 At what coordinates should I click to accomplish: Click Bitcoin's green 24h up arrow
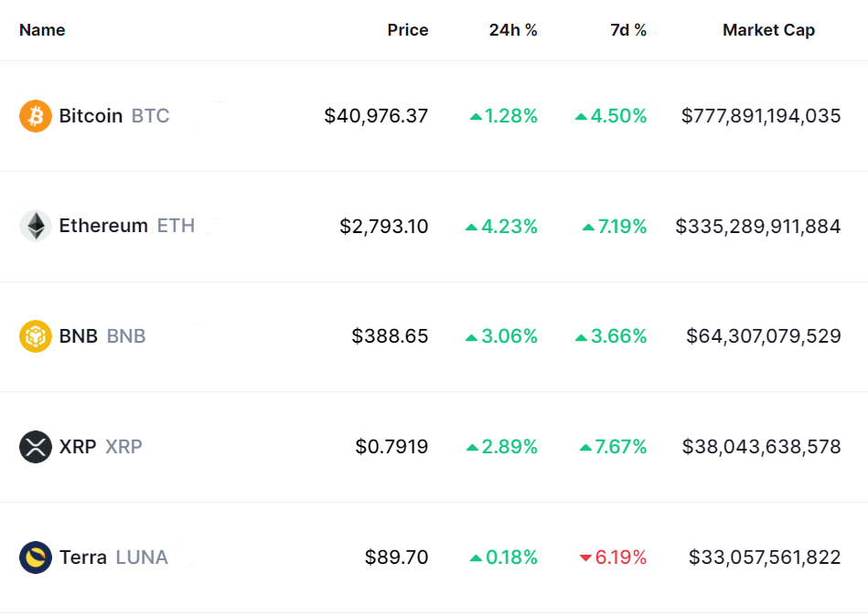tap(476, 117)
